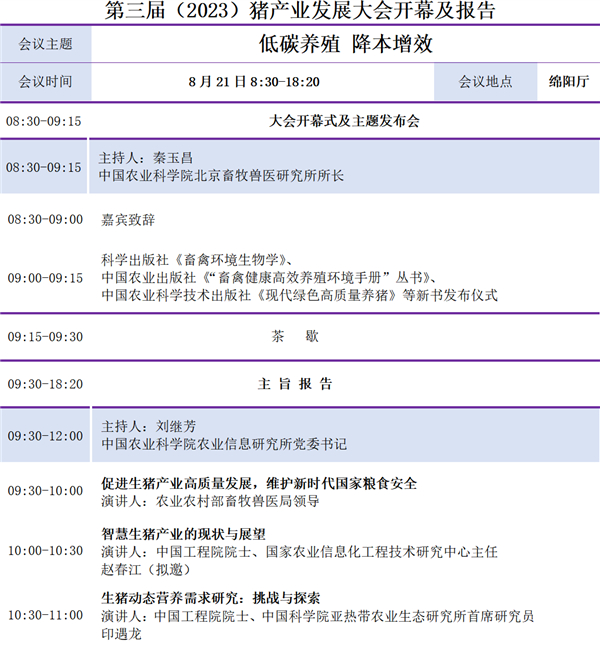Select host line 主持人：秦玉昌
The width and height of the screenshot is (600, 646).
[x=145, y=158]
